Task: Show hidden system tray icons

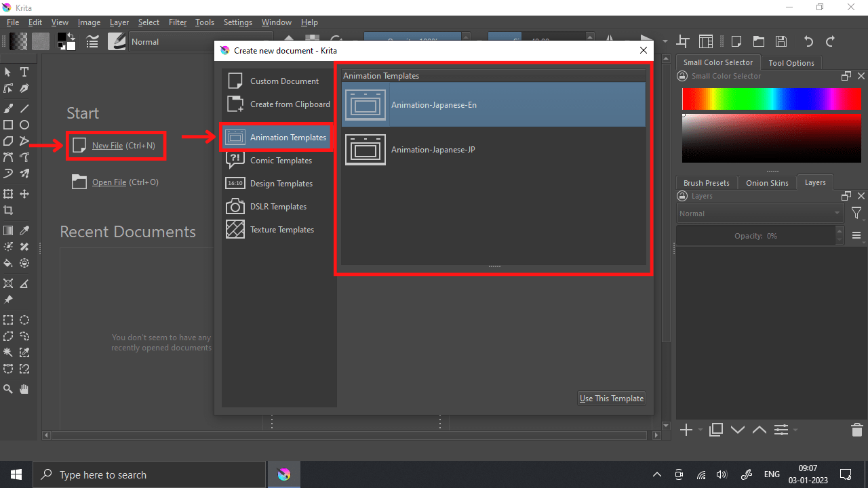Action: tap(656, 474)
